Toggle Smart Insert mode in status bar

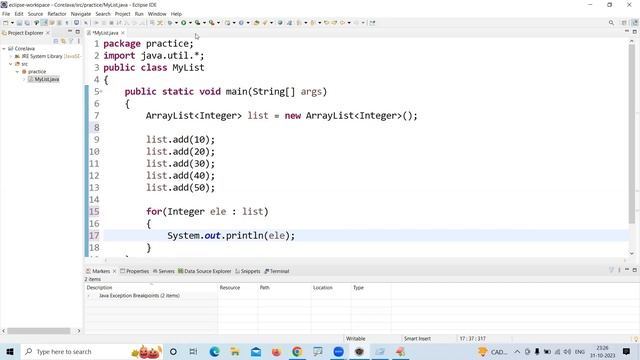(417, 339)
